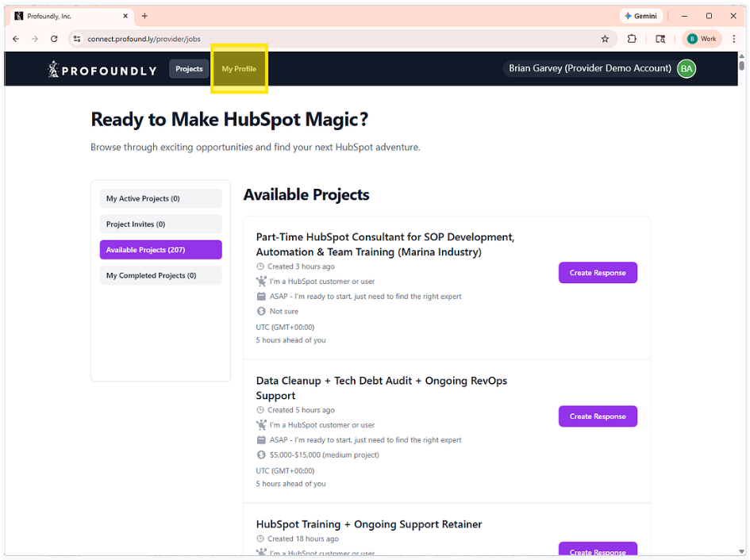750x560 pixels.
Task: Bookmark this page with star icon
Action: coord(605,39)
